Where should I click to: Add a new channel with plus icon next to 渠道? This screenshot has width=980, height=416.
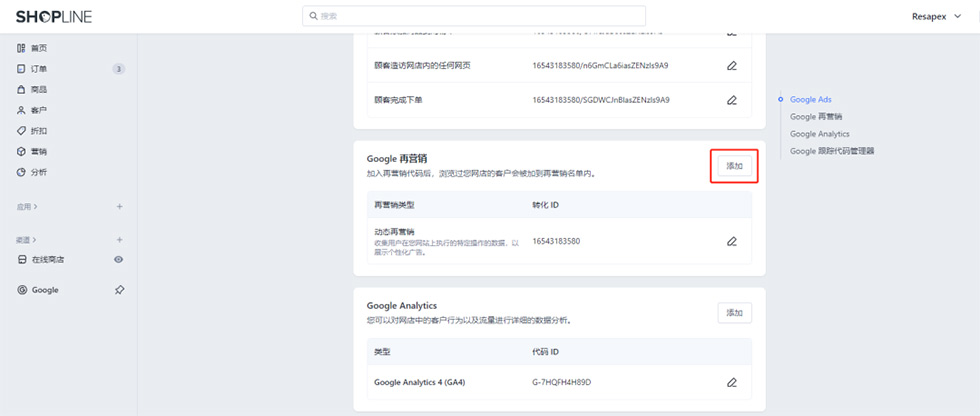[119, 240]
